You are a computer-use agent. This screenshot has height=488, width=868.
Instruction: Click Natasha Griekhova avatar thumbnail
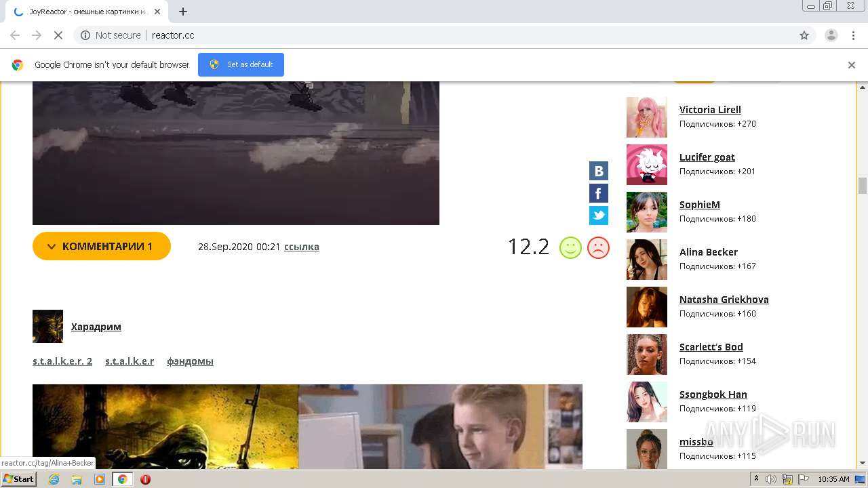tap(647, 307)
